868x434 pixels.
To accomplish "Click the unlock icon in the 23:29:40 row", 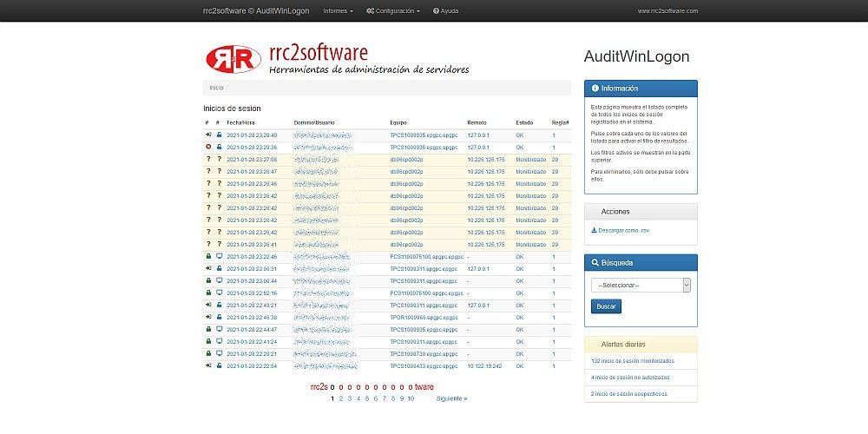I will point(220,135).
